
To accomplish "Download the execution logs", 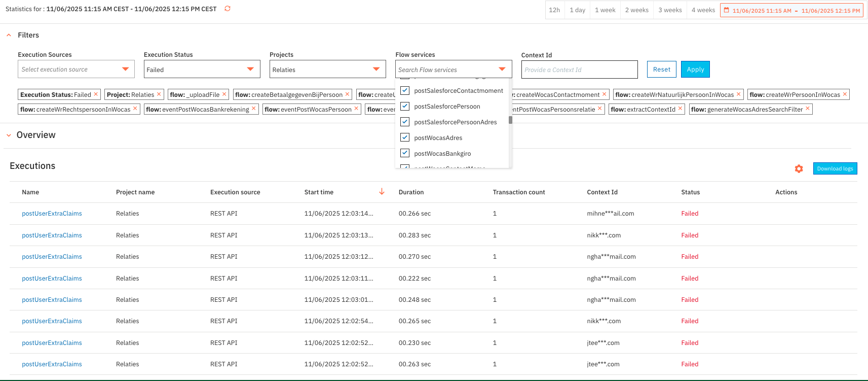I will tap(835, 168).
